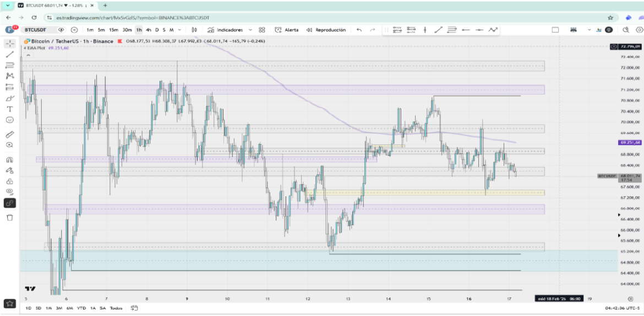This screenshot has width=644, height=316.
Task: Click the browser reload page button
Action: (34, 18)
